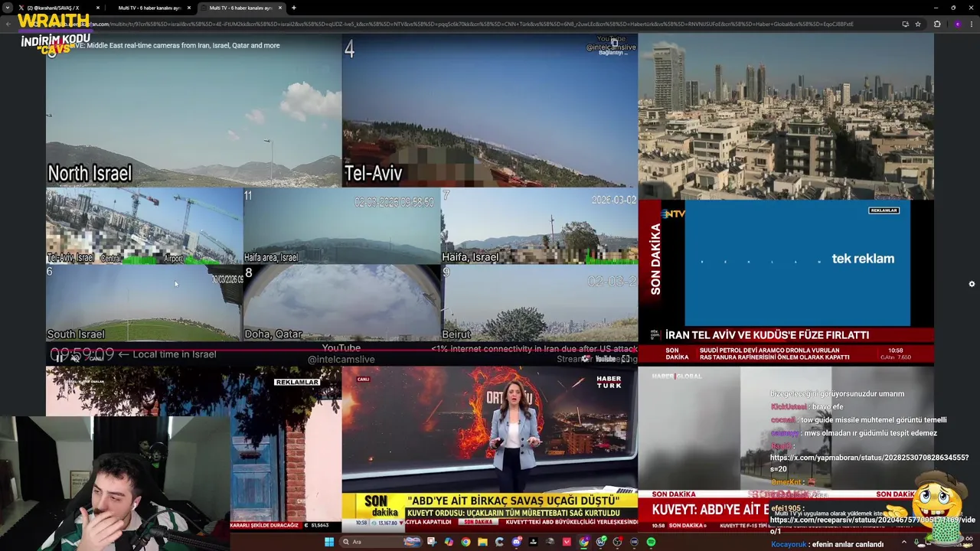The width and height of the screenshot is (980, 551).
Task: Unmute the intelcamslive YouTube player
Action: point(77,358)
